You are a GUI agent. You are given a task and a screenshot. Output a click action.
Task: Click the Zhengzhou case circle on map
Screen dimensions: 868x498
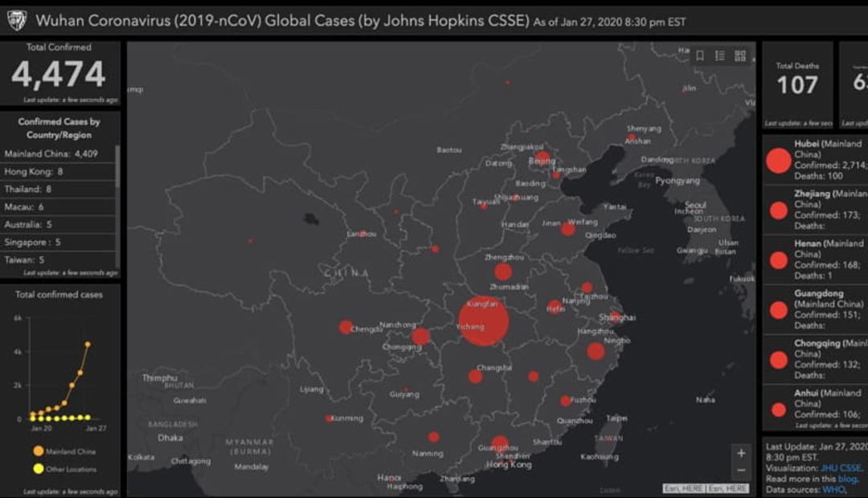pos(502,271)
